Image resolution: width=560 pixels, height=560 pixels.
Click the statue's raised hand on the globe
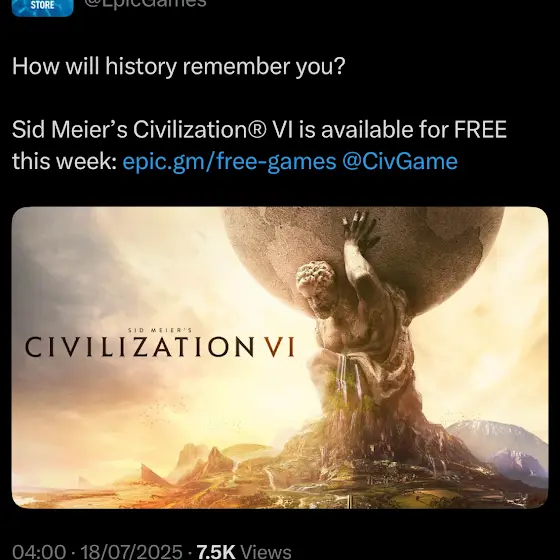tap(359, 231)
